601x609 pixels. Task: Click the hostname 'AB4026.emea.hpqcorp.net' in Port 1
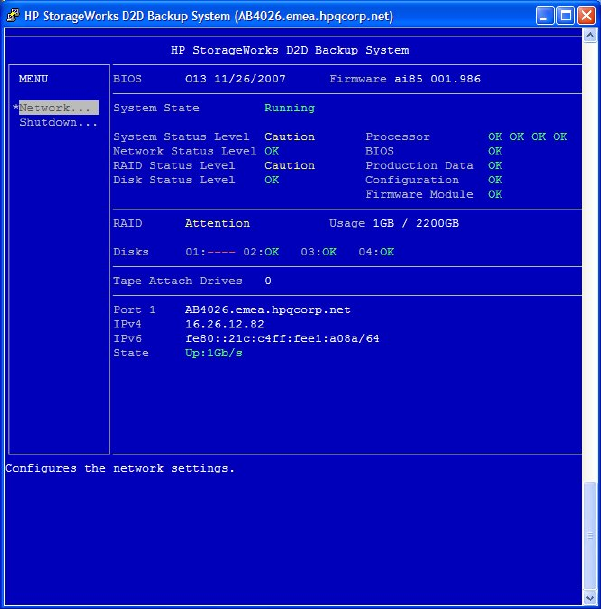(x=268, y=310)
